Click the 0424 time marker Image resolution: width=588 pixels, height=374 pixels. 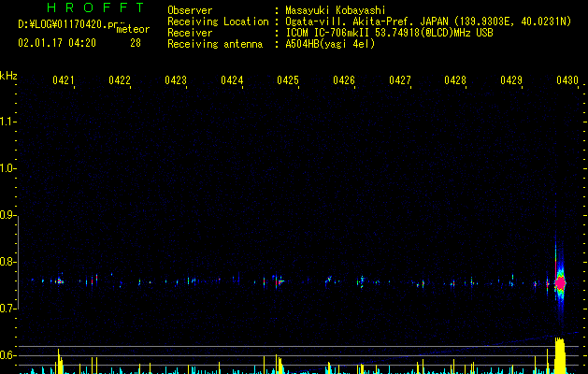click(232, 79)
